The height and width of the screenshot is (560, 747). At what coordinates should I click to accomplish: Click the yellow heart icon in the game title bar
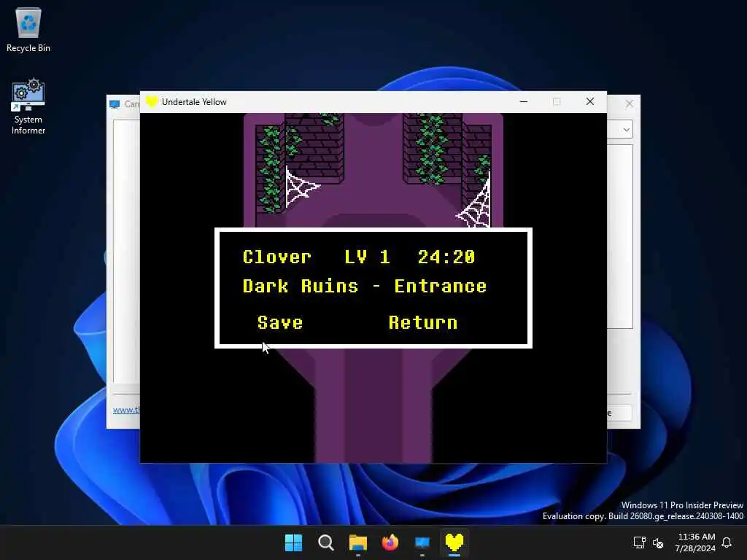[152, 101]
